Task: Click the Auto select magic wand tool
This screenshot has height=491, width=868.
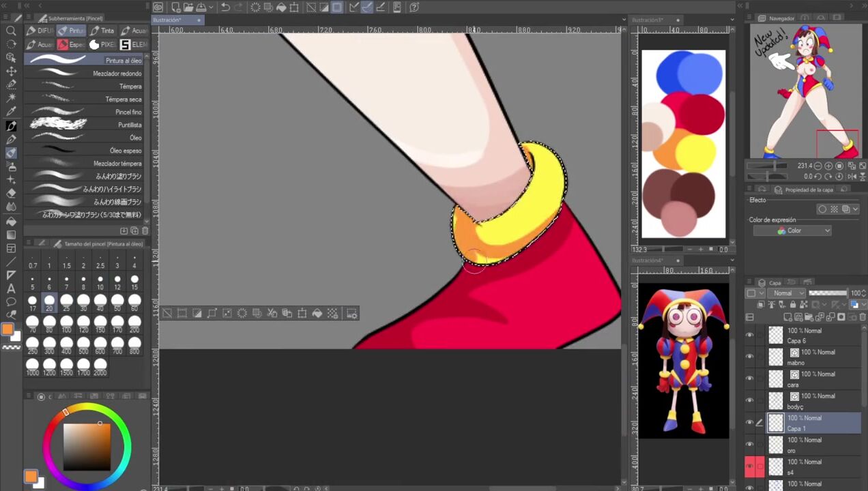Action: tap(11, 98)
